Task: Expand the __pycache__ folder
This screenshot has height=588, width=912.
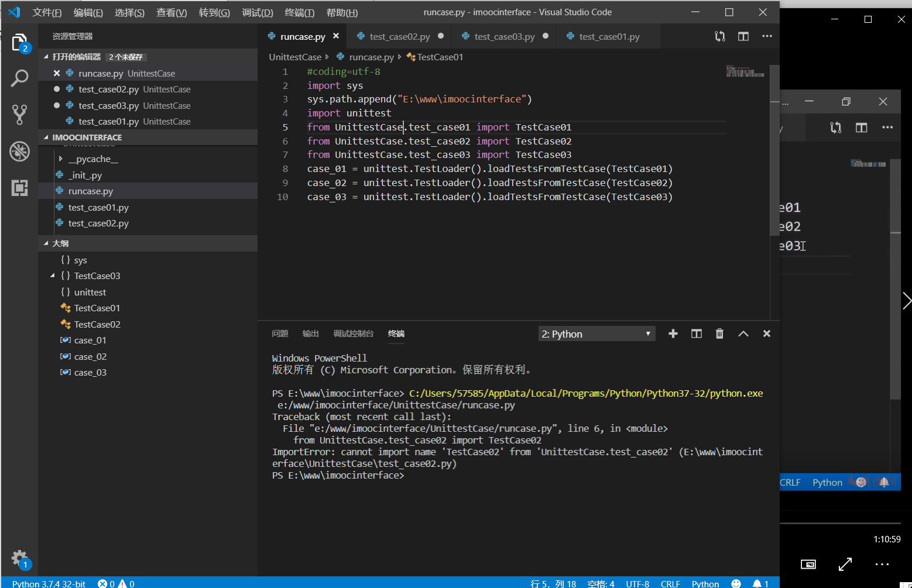Action: [x=93, y=159]
